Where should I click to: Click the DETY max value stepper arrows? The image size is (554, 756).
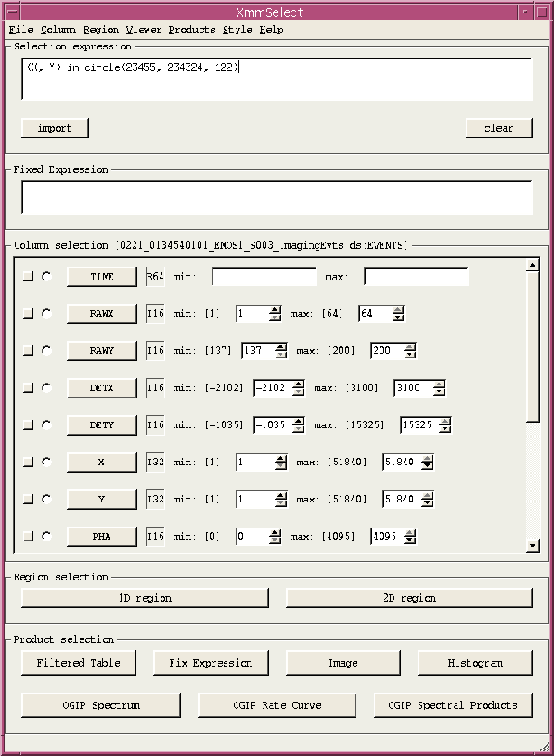[445, 425]
